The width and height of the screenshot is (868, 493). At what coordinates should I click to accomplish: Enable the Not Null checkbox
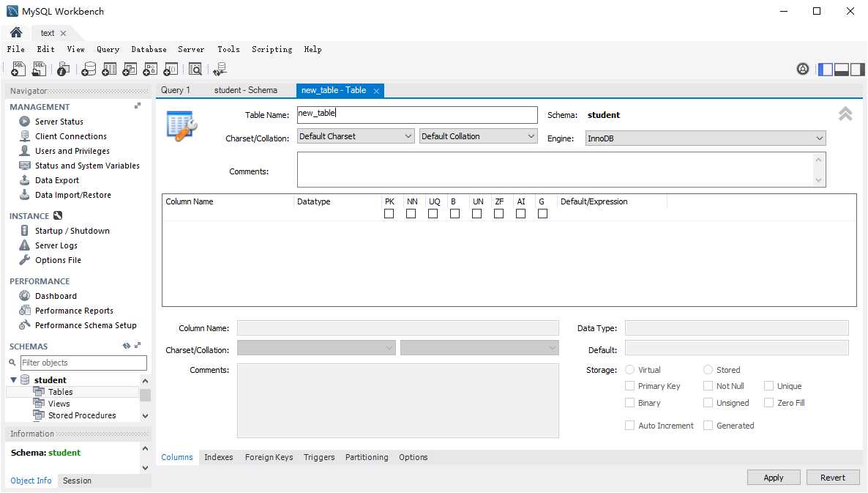[708, 385]
